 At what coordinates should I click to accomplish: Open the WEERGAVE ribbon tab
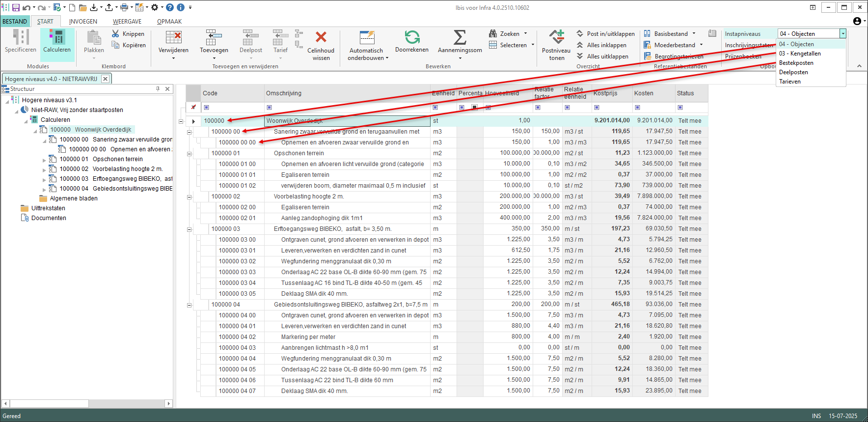tap(127, 22)
